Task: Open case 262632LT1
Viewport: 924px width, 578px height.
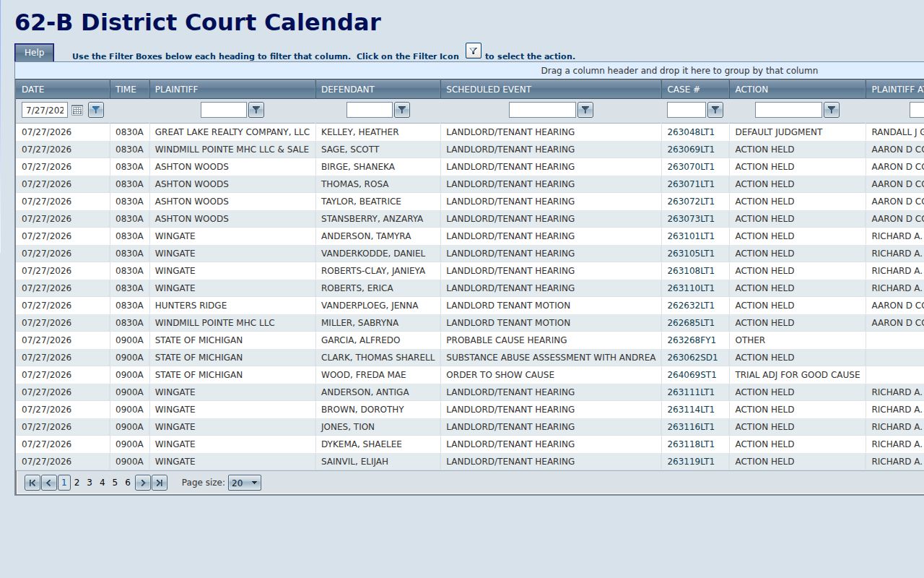Action: pyautogui.click(x=691, y=306)
